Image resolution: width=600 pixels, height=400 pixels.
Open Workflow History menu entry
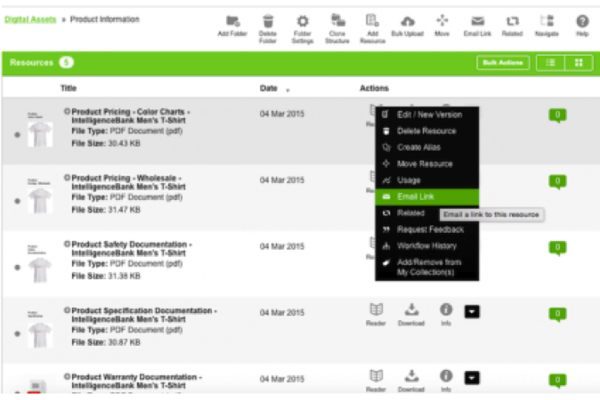[x=427, y=246]
